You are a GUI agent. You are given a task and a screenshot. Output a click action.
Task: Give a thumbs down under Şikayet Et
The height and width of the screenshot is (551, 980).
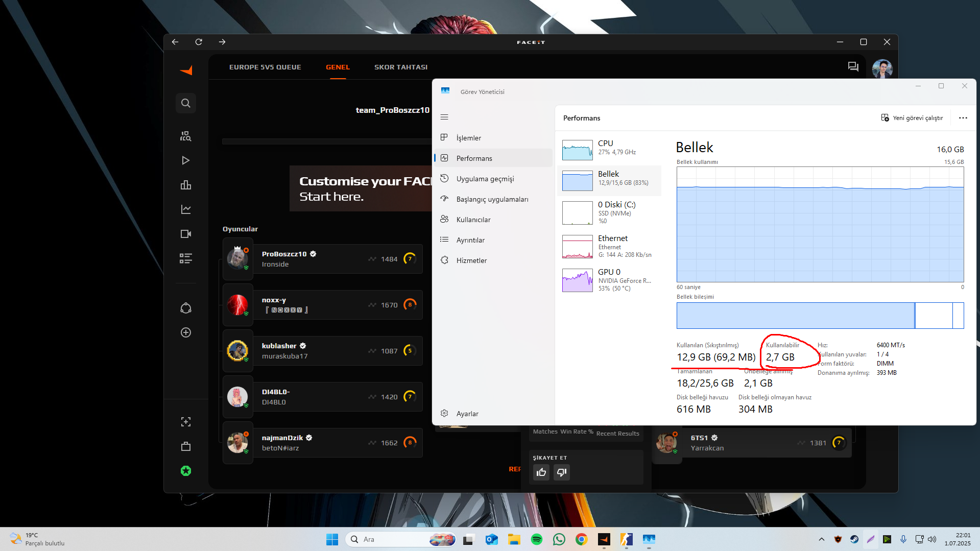[x=562, y=472]
